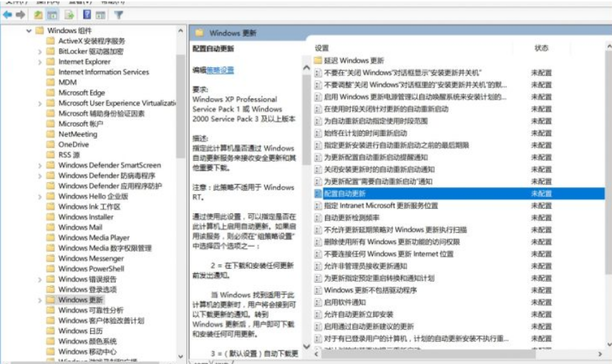Expand the BitLocker 驱动器加密 node

[x=40, y=51]
